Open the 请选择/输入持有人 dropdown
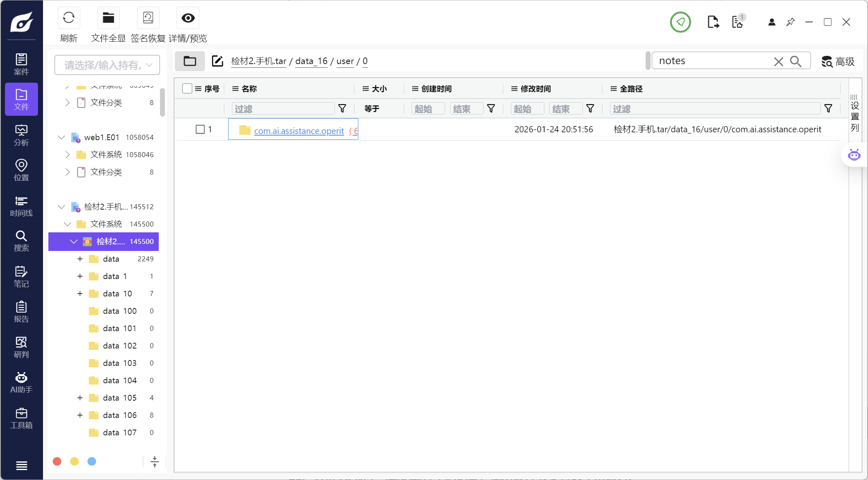 pos(107,65)
